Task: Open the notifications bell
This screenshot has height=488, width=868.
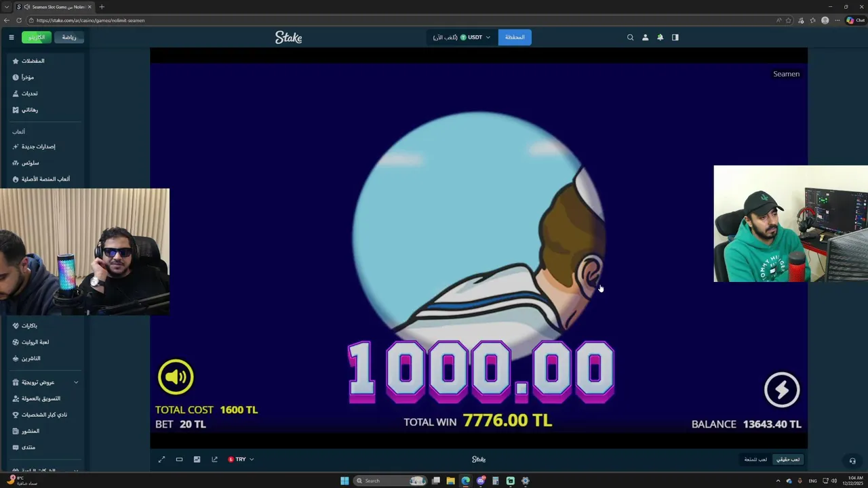Action: 660,37
